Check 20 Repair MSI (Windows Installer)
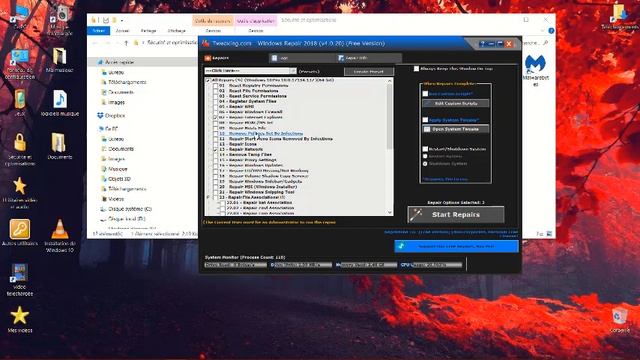640x360 pixels. tap(215, 187)
